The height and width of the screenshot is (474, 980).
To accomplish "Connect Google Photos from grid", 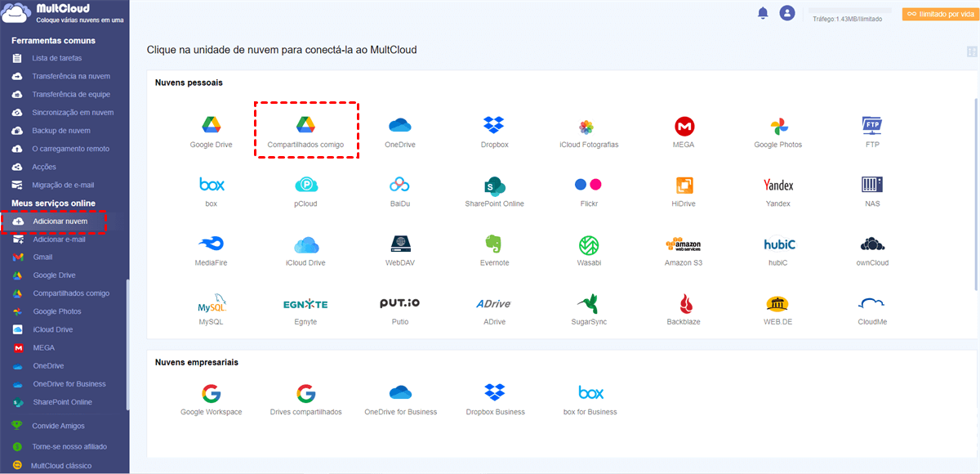I will coord(778,132).
